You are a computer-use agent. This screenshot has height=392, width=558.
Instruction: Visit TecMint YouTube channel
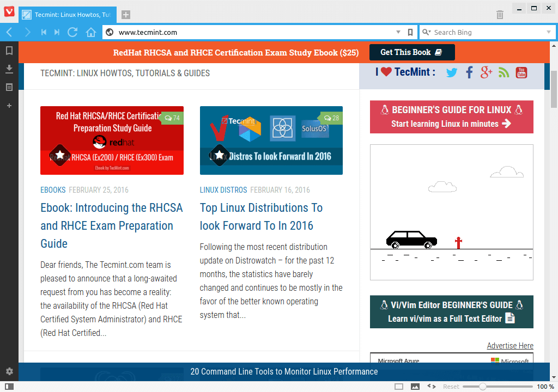(x=521, y=72)
